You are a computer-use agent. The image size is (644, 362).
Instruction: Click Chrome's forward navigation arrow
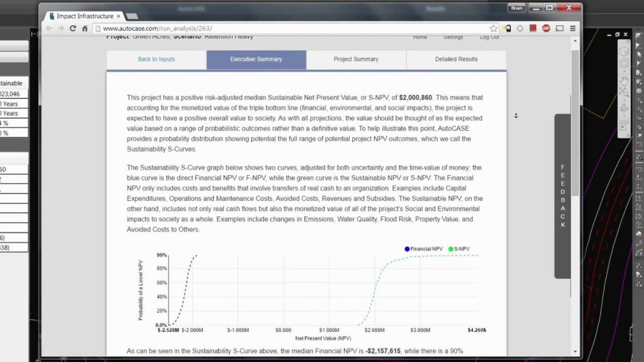(x=61, y=28)
